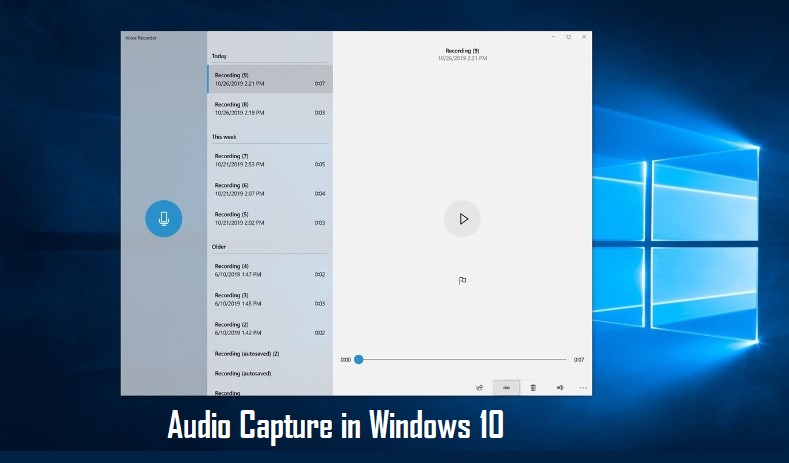Screen dimensions: 789x463
Task: Click the 0:00 elapsed time label
Action: [346, 360]
